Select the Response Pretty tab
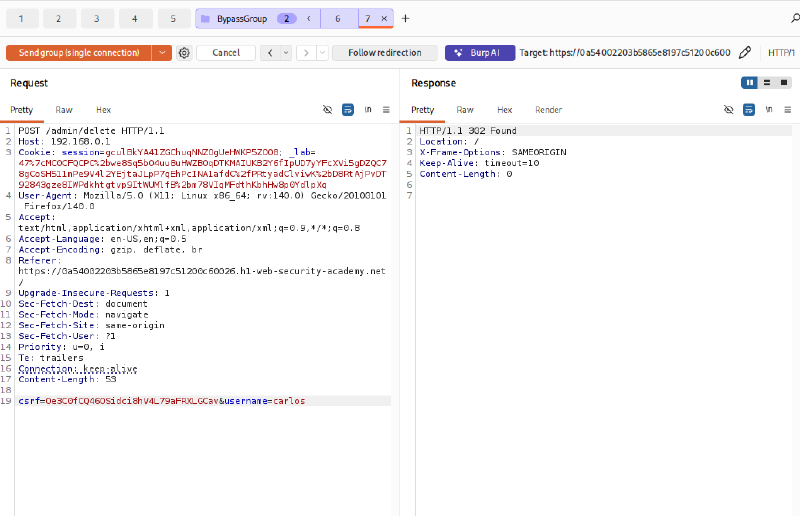Viewport: 800px width, 516px height. [x=422, y=110]
